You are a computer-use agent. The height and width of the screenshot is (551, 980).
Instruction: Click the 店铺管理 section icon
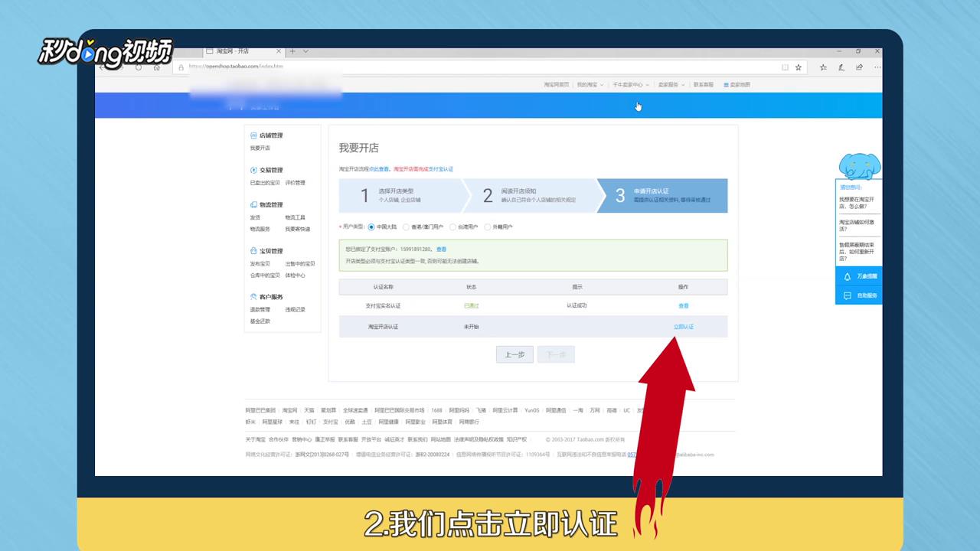coord(253,135)
